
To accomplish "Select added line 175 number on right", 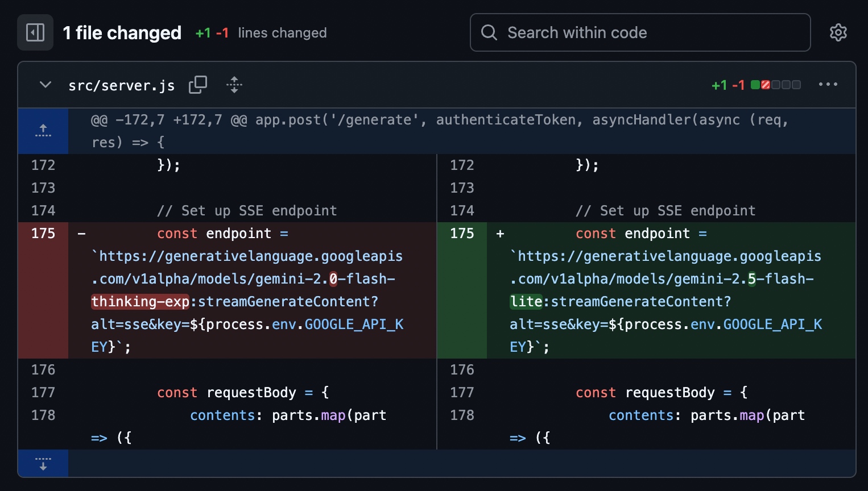I will (462, 234).
